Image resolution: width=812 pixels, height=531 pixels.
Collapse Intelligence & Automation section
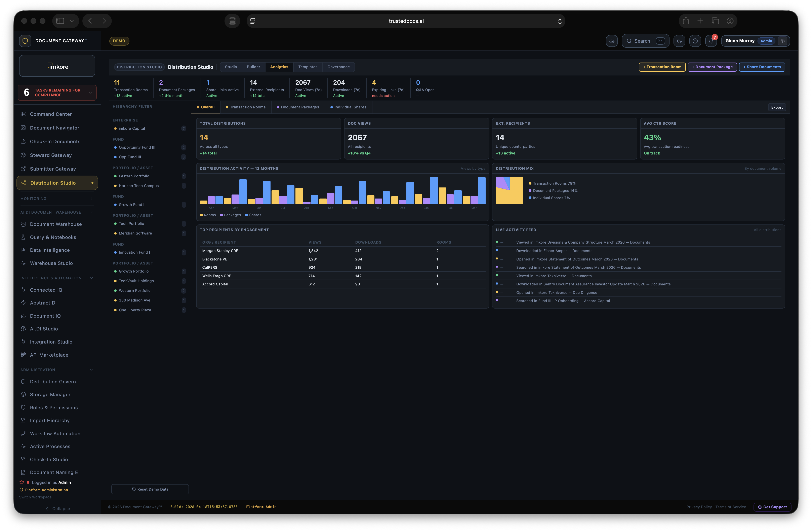tap(91, 278)
